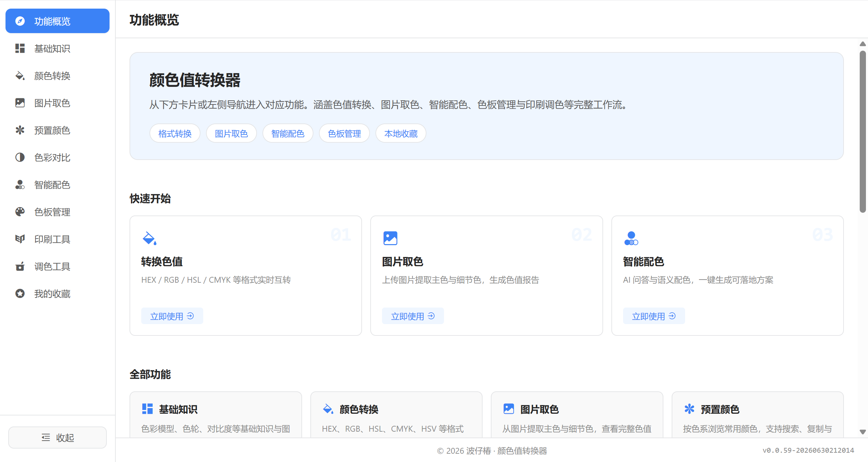This screenshot has height=462, width=868.
Task: Select the 色彩对比 half-circle contrast icon
Action: pos(20,157)
